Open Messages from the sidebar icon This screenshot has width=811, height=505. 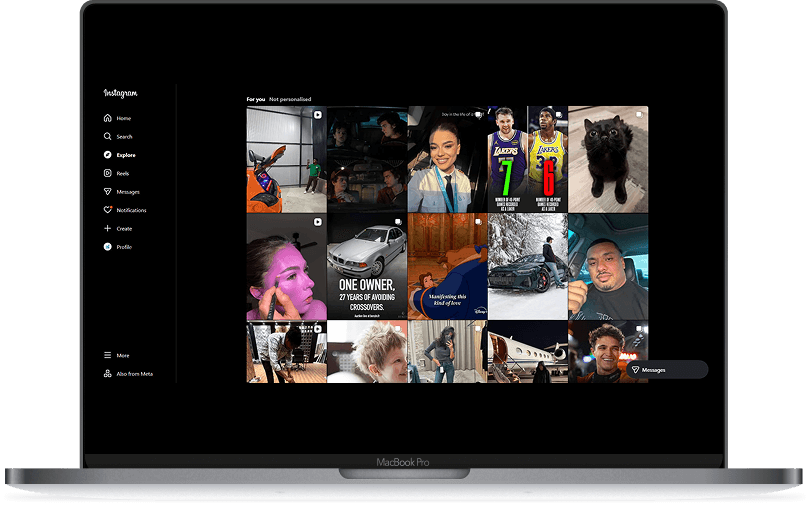point(108,191)
